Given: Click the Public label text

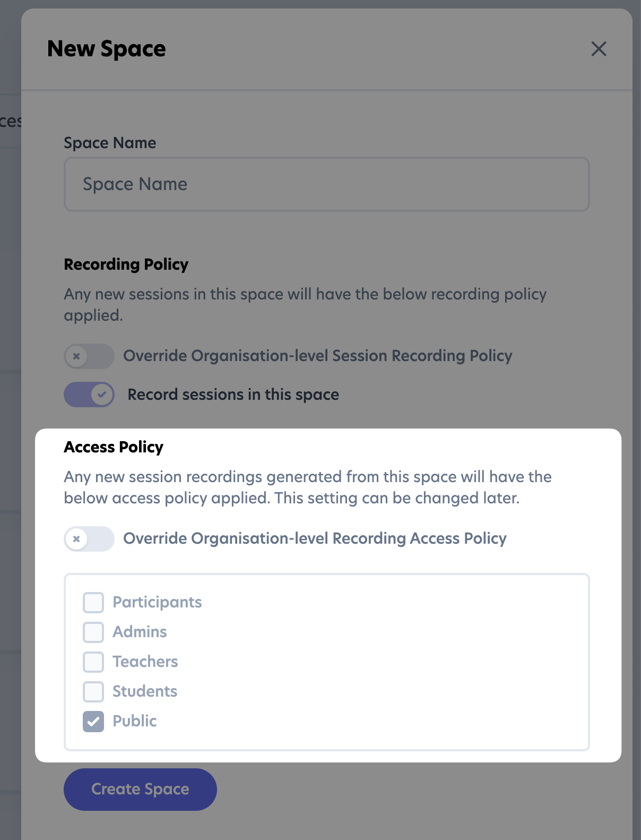Looking at the screenshot, I should 135,721.
